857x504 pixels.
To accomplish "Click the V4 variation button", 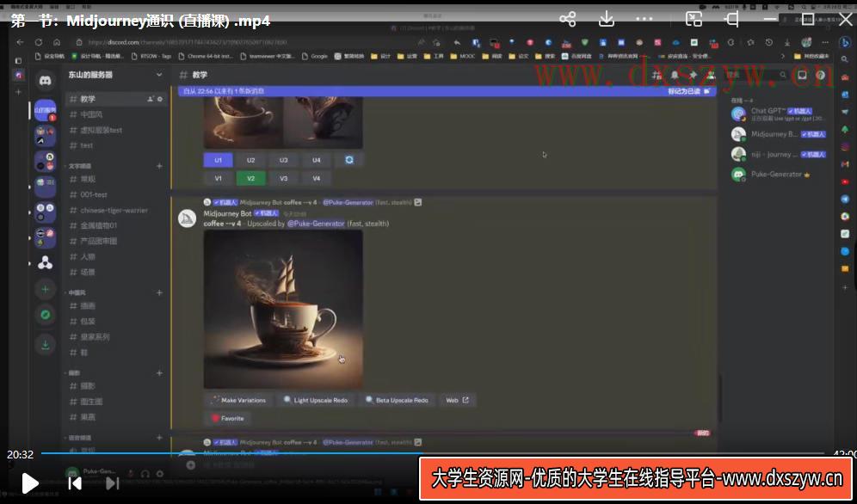I will click(317, 178).
